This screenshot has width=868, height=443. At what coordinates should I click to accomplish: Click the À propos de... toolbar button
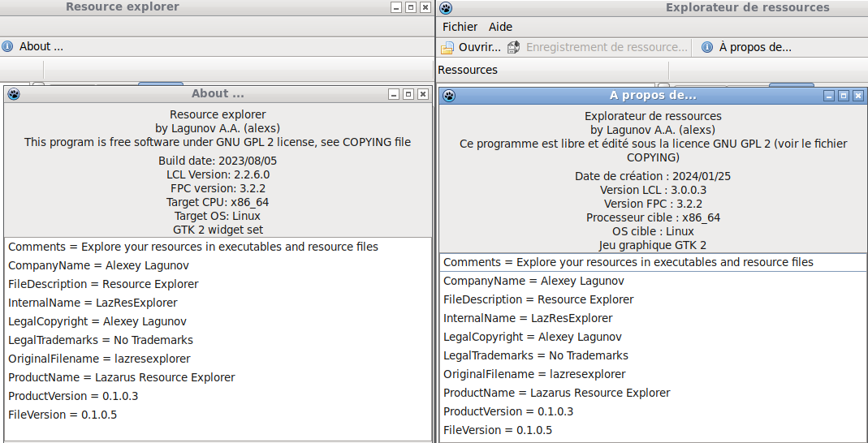[747, 48]
